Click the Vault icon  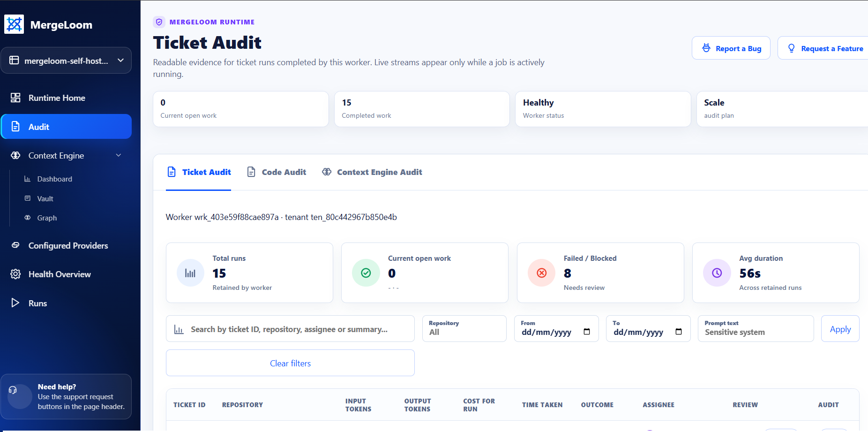pyautogui.click(x=28, y=198)
